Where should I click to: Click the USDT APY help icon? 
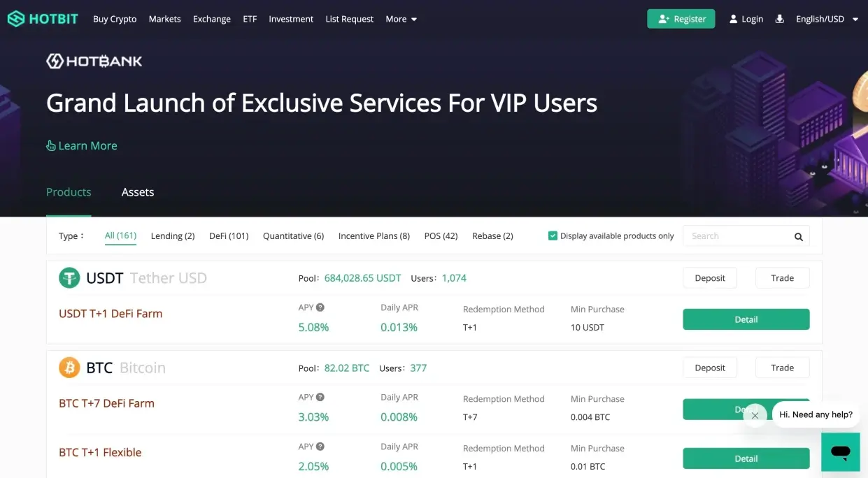(320, 307)
